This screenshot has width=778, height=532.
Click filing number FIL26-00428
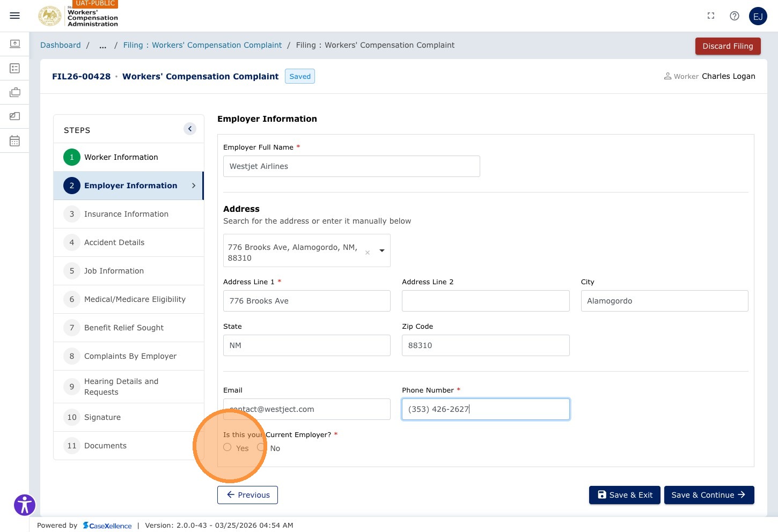pos(81,76)
